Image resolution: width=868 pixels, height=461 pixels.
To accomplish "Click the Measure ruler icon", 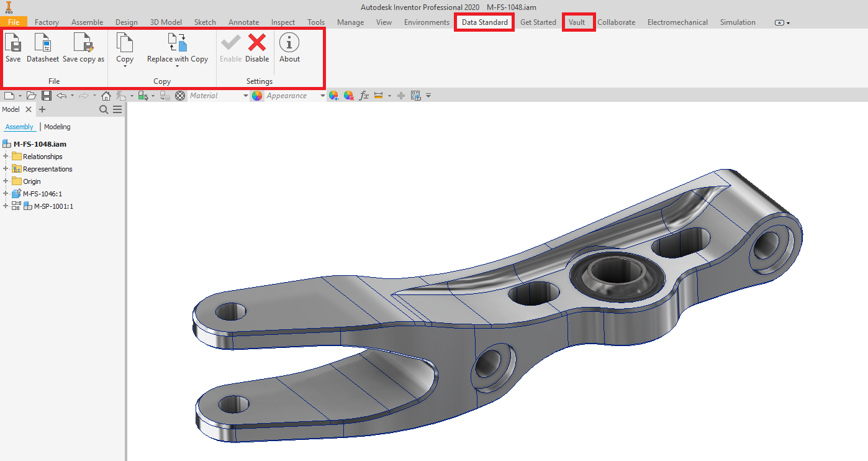I will click(x=378, y=96).
